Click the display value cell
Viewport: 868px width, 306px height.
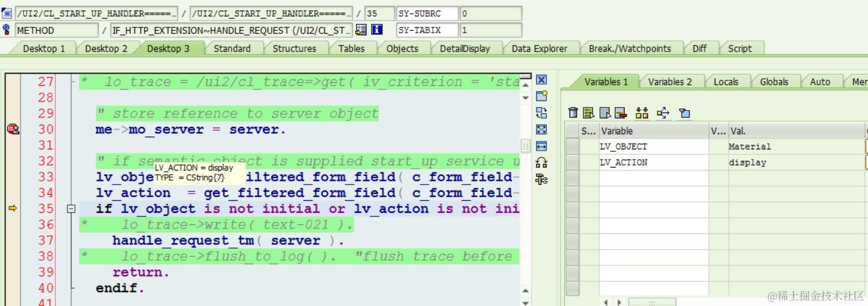[797, 162]
